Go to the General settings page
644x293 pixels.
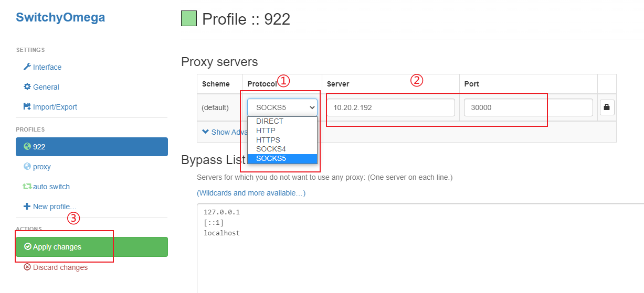(x=46, y=87)
